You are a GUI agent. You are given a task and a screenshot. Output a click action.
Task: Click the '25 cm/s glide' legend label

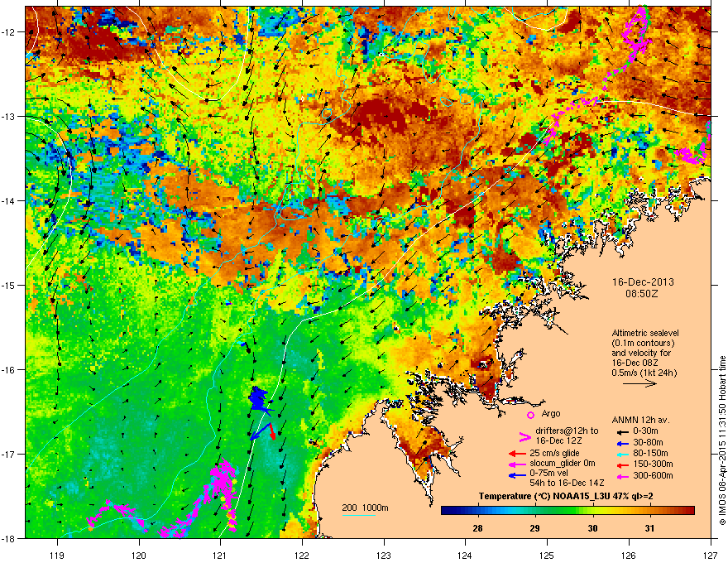point(554,453)
